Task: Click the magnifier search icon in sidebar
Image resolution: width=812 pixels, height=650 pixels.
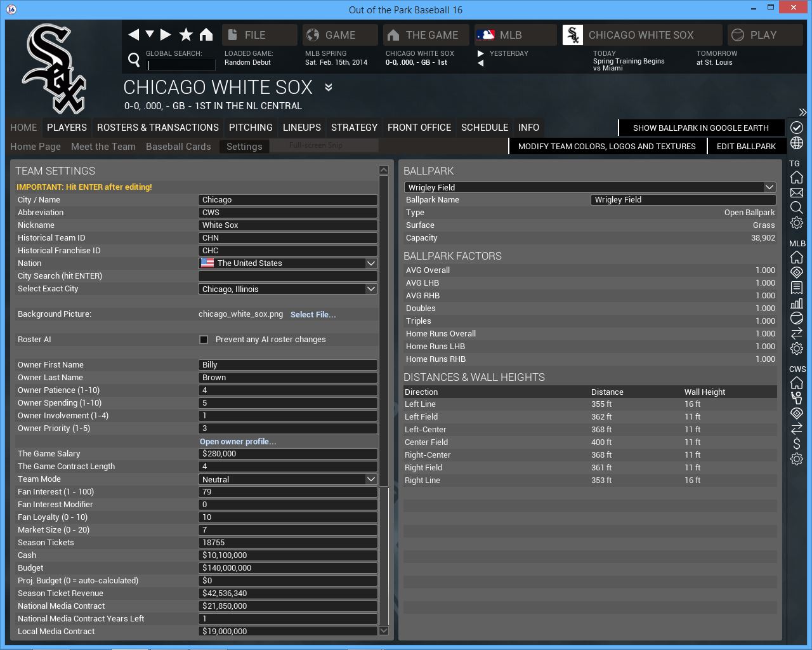Action: [x=797, y=208]
